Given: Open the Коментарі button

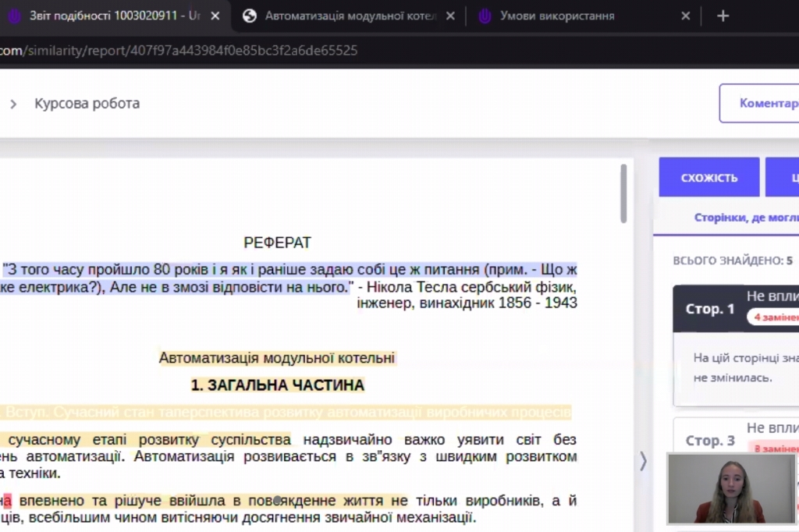Looking at the screenshot, I should (759, 104).
